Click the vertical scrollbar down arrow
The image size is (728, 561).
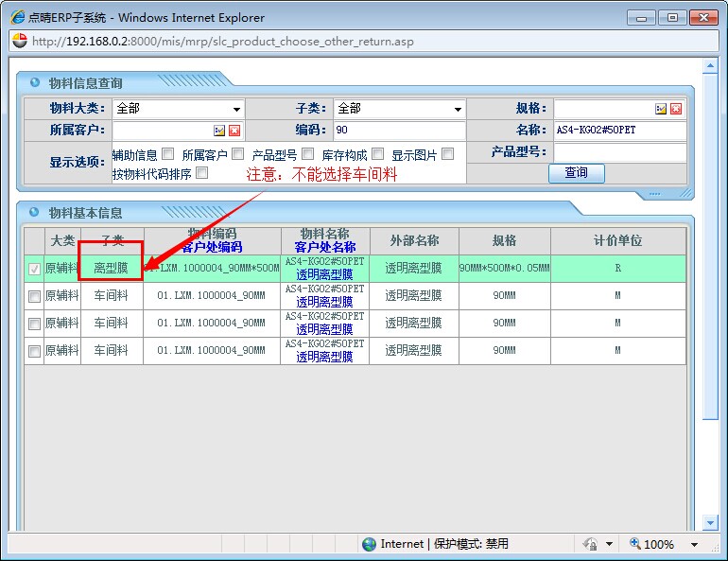pyautogui.click(x=710, y=522)
